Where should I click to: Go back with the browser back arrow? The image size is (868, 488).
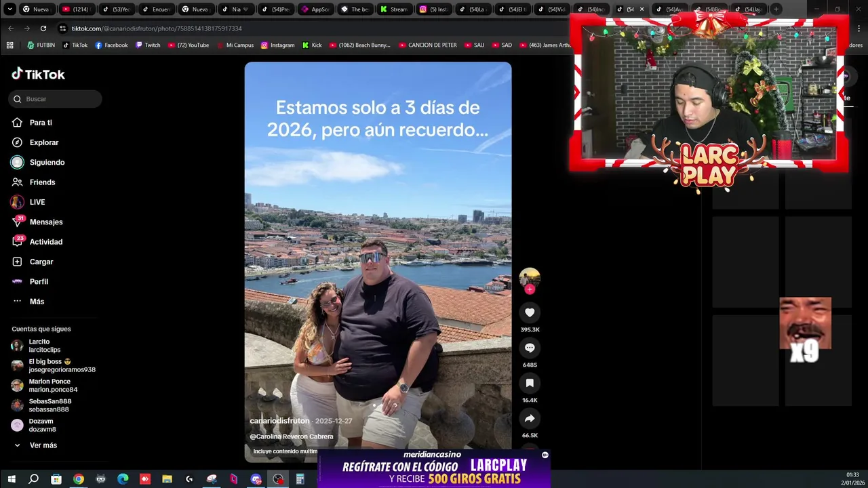pos(11,28)
